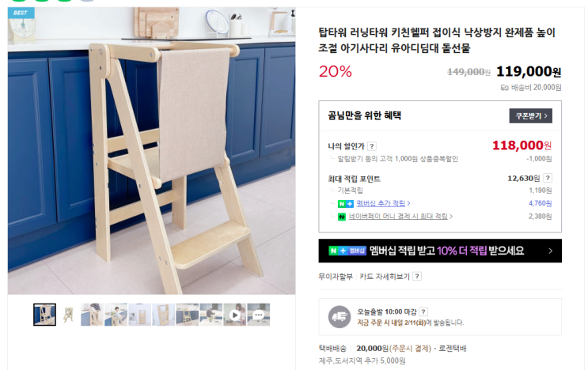
Task: Click question mark beside 오늘출발 10:00 마감
Action: pos(423,311)
